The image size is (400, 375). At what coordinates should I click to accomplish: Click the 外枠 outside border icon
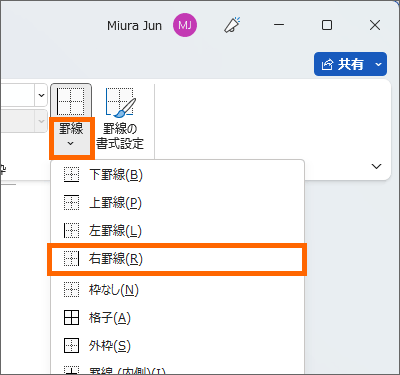pos(71,346)
